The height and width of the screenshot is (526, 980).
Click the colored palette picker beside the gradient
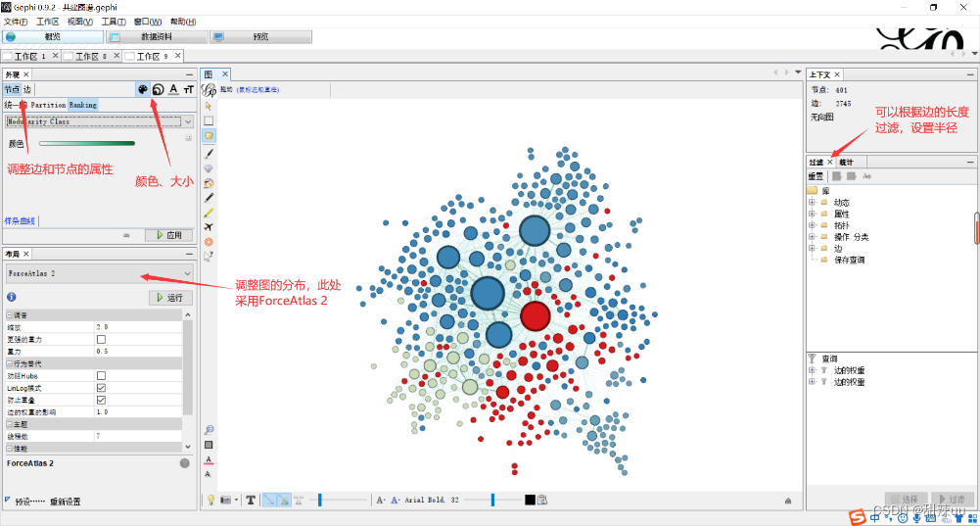coord(188,138)
